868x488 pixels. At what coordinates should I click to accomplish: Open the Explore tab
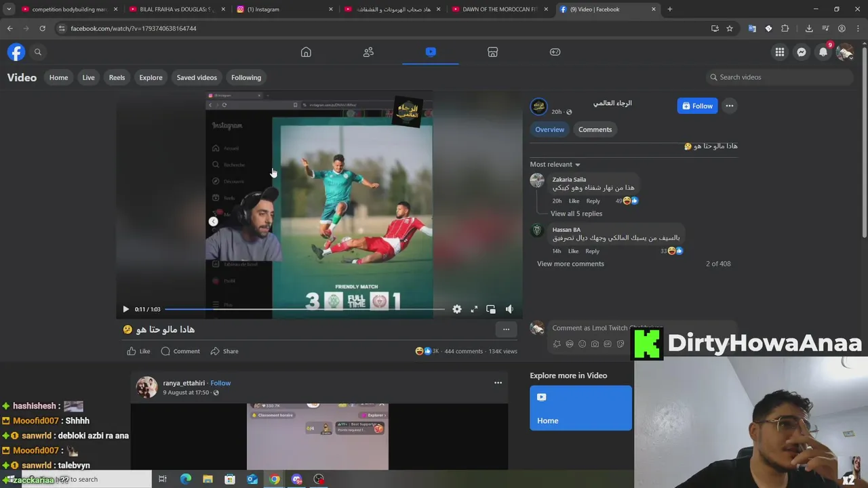pyautogui.click(x=151, y=77)
